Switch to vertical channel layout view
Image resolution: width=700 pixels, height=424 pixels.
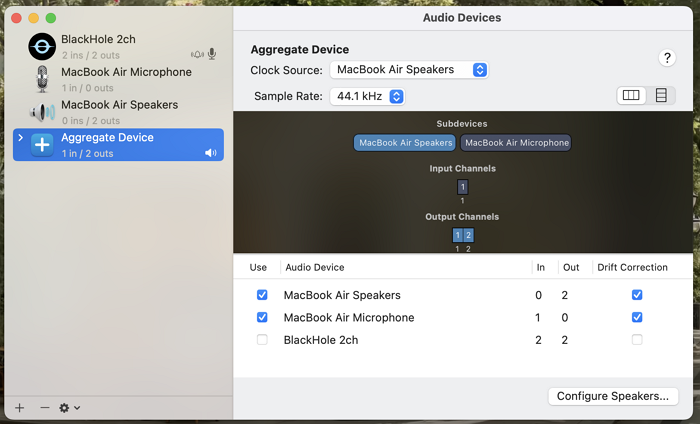(661, 95)
